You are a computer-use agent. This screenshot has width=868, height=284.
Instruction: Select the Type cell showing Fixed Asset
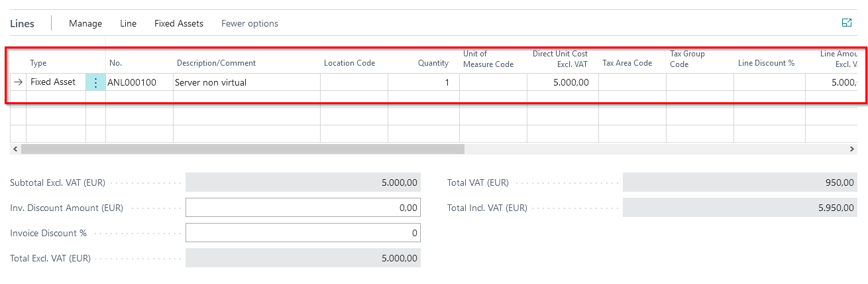54,82
